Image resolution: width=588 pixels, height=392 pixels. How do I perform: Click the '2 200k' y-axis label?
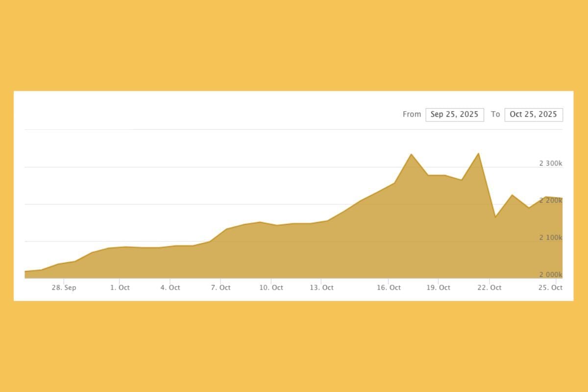551,200
